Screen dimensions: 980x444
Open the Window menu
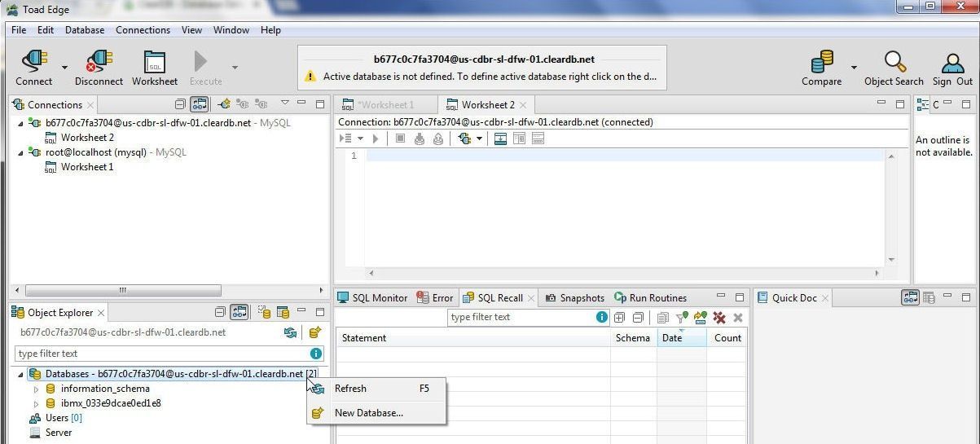coord(231,30)
